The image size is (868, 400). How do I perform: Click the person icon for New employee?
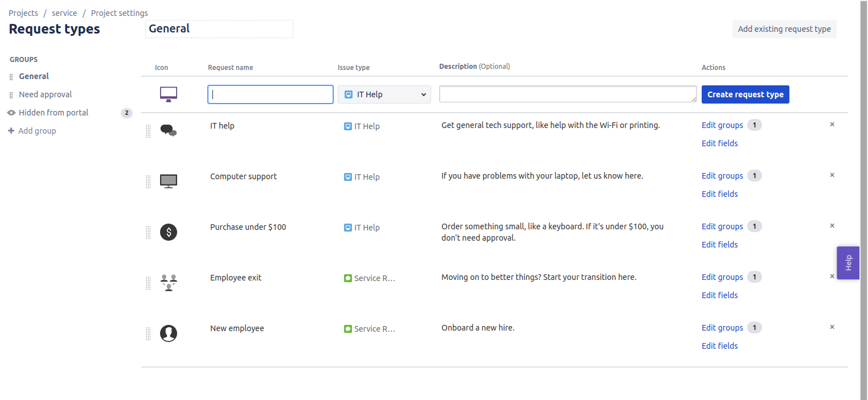point(169,333)
